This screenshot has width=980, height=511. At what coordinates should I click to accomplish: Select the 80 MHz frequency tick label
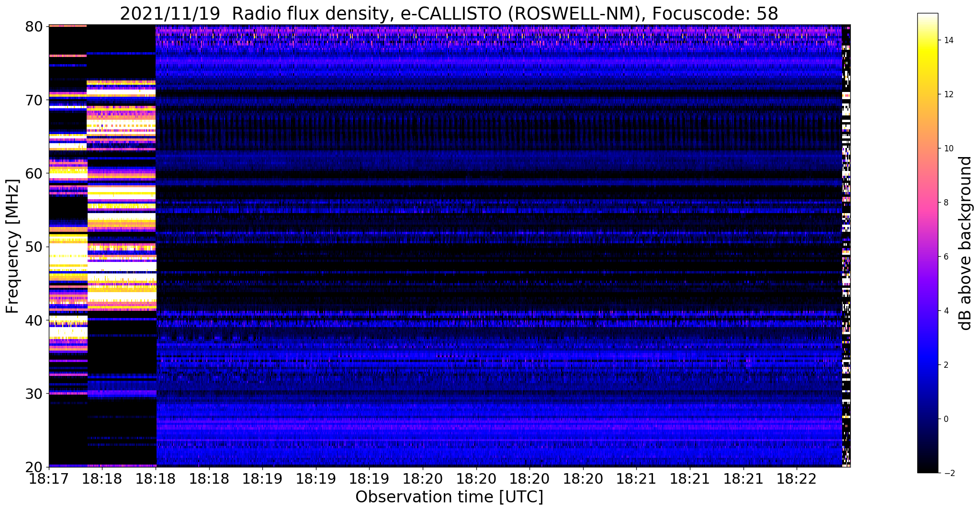tap(34, 26)
